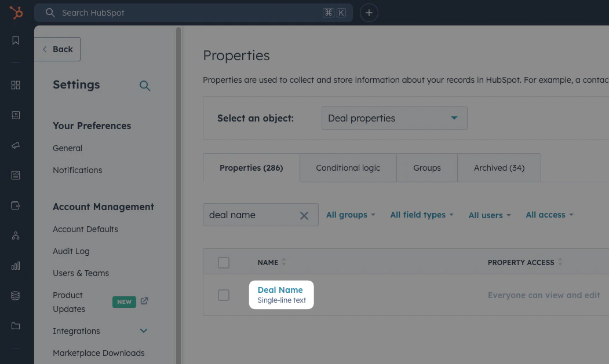Viewport: 609px width, 364px height.
Task: Click the Back button
Action: (x=57, y=49)
